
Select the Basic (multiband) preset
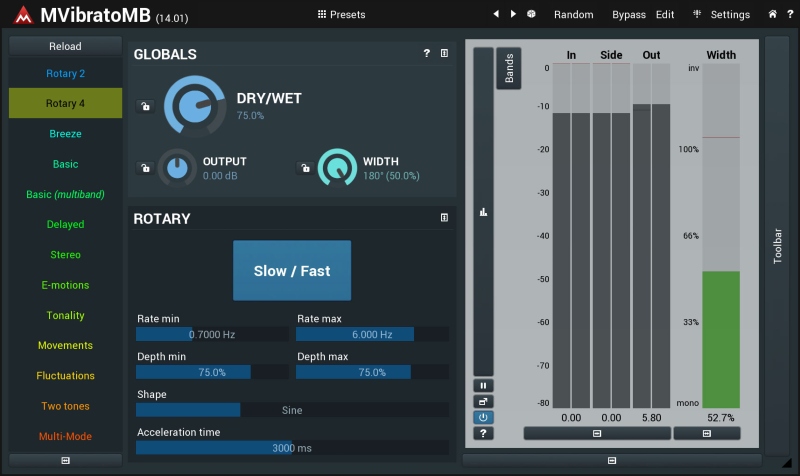pos(65,194)
